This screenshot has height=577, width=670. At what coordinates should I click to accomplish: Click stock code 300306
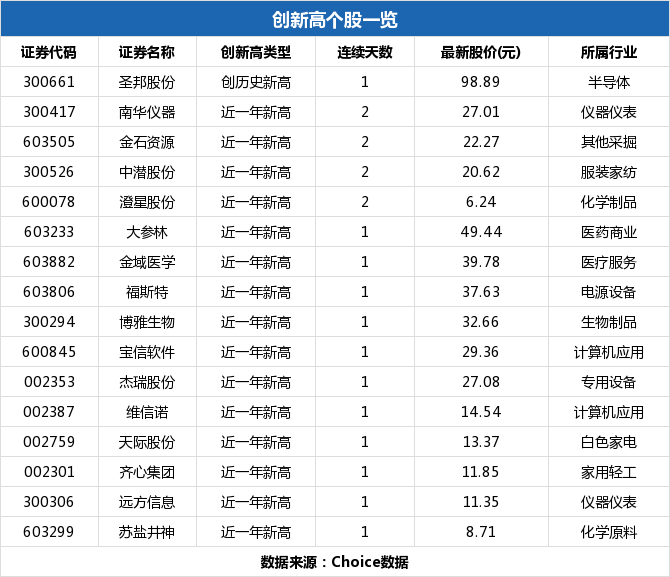[x=49, y=502]
